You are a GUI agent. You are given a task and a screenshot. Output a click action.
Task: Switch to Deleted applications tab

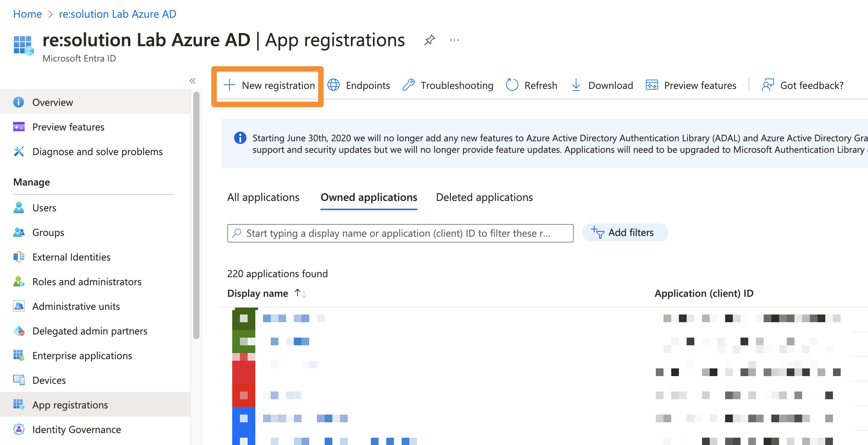[x=484, y=197]
